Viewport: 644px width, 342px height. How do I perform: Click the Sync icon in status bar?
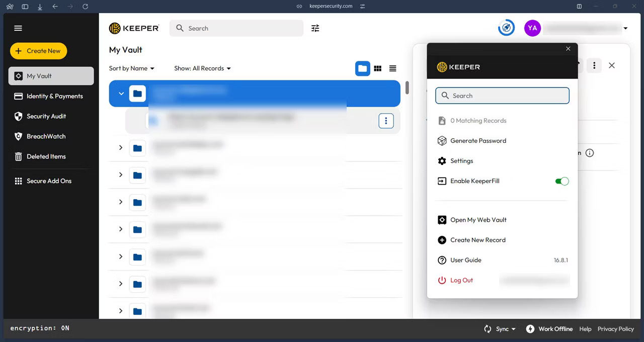pyautogui.click(x=487, y=328)
